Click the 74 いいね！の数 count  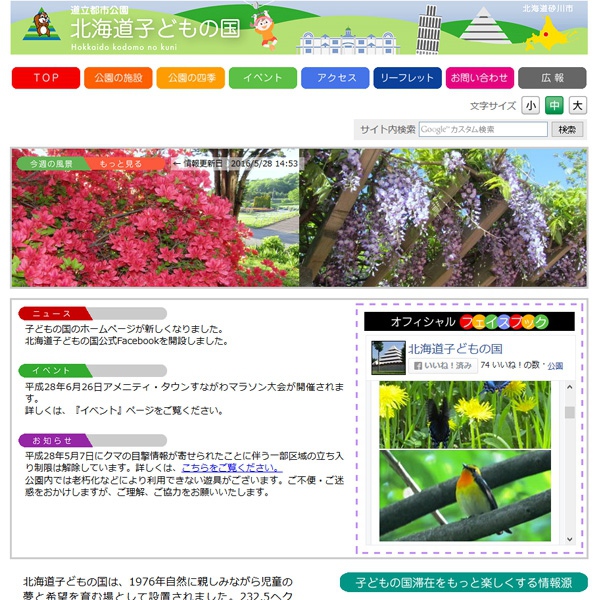point(510,365)
